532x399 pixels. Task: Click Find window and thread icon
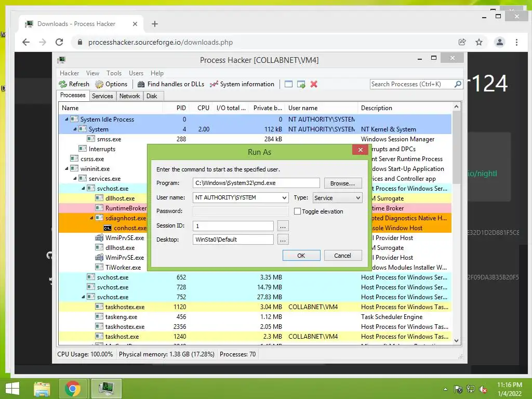[x=301, y=84]
